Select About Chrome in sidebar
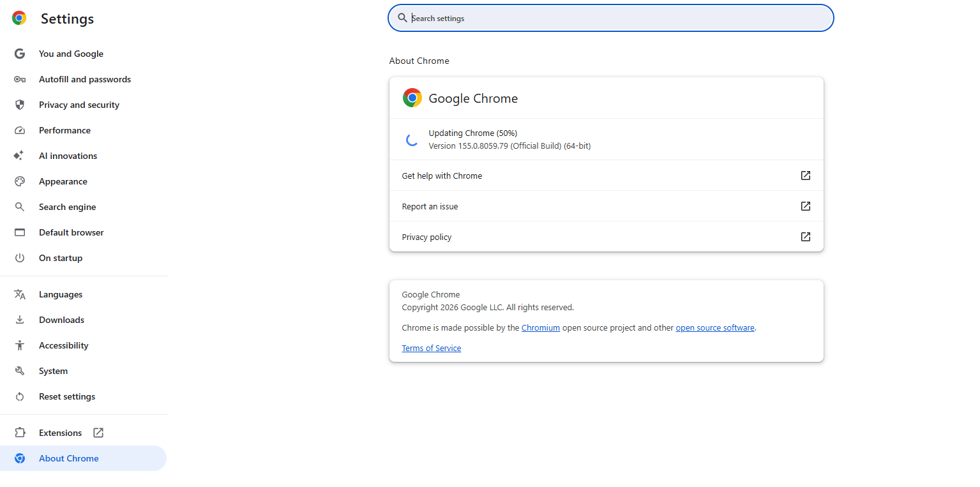980x487 pixels. click(x=83, y=458)
